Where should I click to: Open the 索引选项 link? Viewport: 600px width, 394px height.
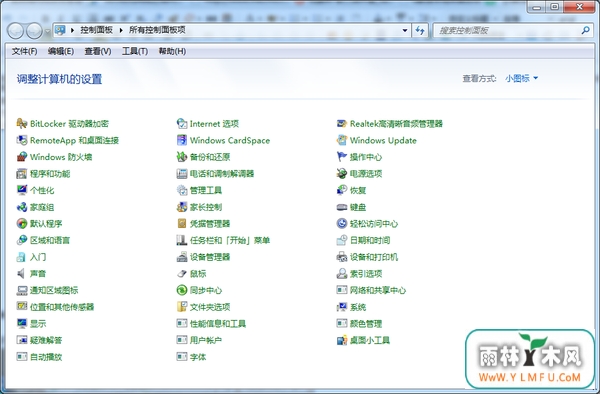coord(366,274)
